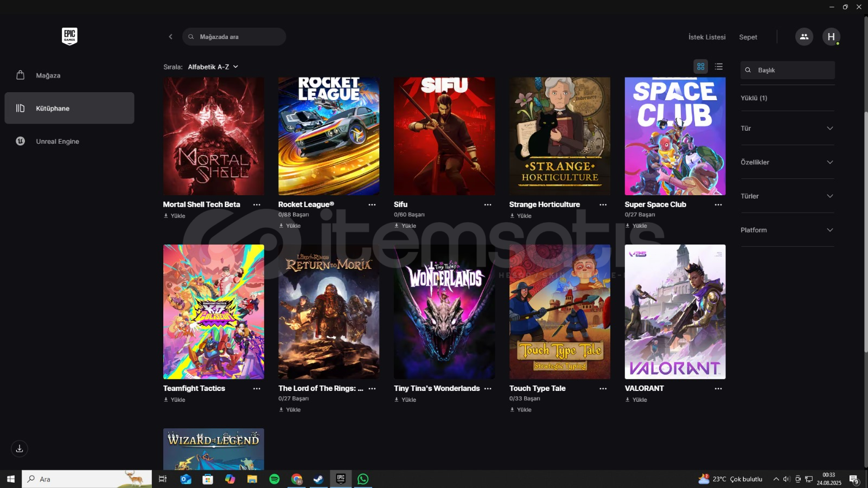
Task: Click Yükle under Super Space Club
Action: [636, 226]
